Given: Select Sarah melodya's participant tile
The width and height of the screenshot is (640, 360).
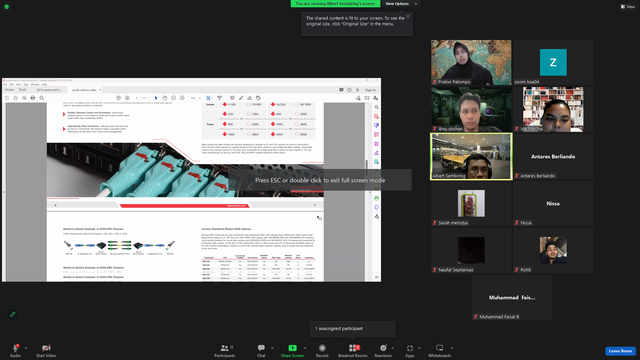Looking at the screenshot, I should tap(471, 203).
